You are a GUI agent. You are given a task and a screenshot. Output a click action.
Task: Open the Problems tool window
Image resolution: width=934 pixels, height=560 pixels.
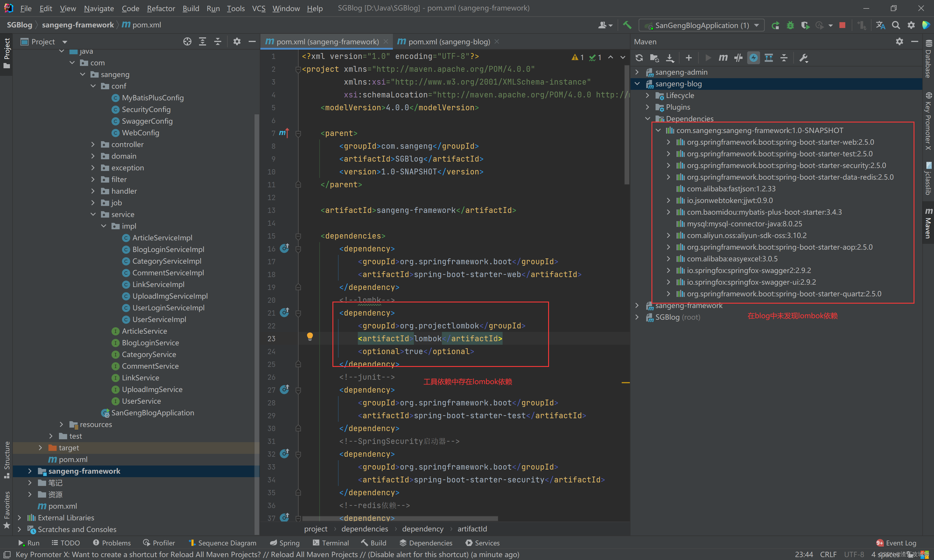[112, 542]
